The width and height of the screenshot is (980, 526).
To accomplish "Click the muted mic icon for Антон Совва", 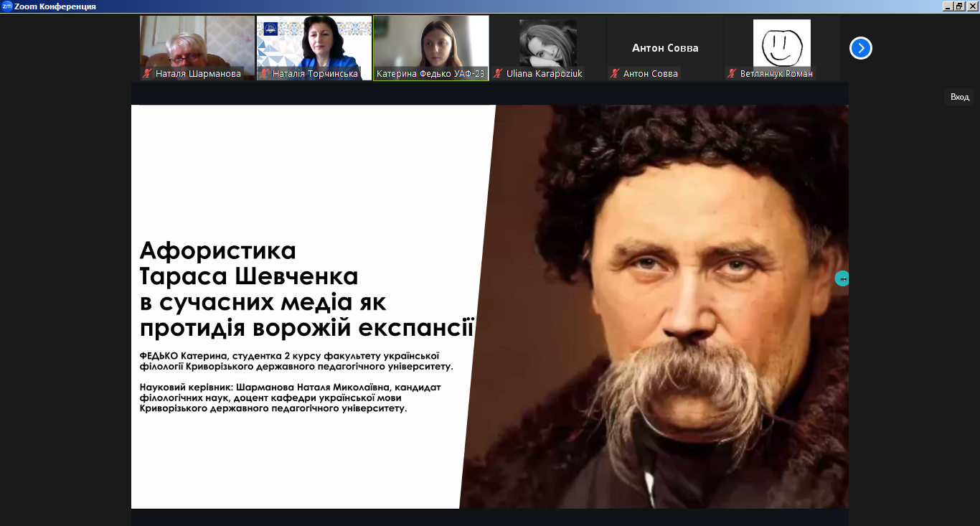I will pos(615,73).
